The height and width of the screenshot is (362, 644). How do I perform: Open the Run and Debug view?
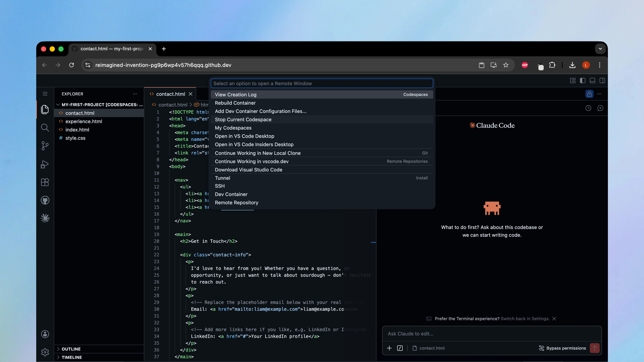(45, 164)
